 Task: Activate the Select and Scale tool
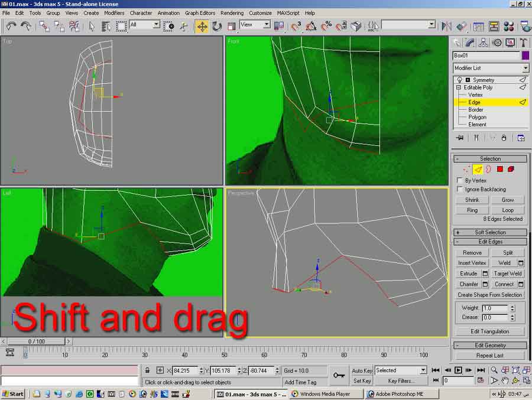tap(231, 26)
